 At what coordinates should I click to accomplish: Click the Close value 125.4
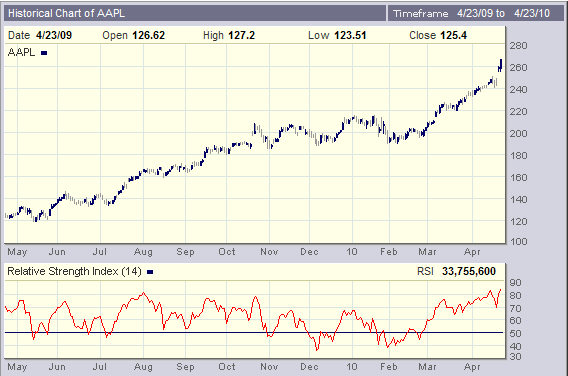(453, 35)
